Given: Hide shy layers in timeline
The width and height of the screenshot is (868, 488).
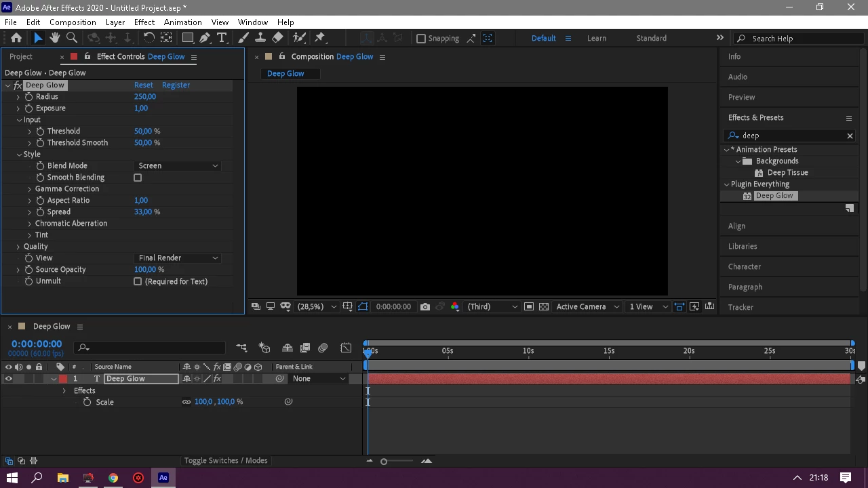Looking at the screenshot, I should [288, 348].
